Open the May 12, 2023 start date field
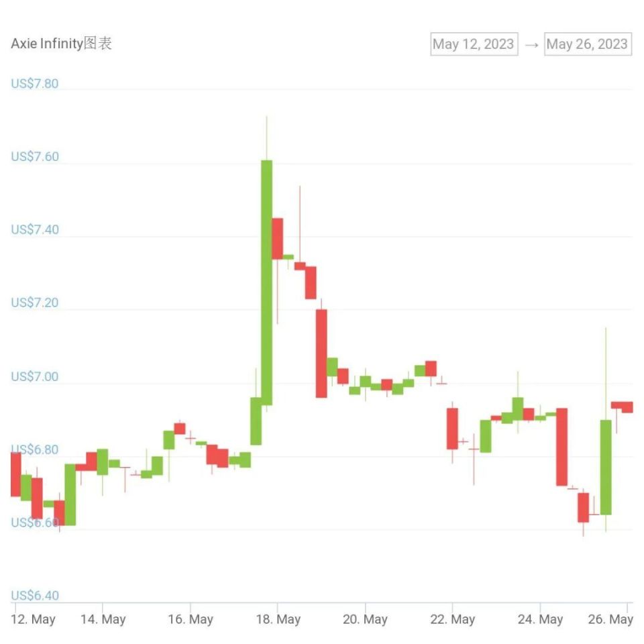The image size is (644, 644). pos(474,44)
